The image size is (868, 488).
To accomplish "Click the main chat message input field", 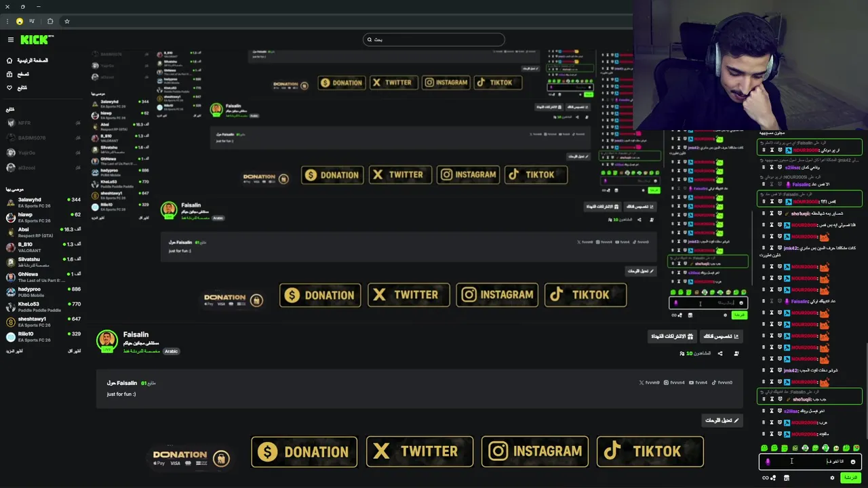I will pyautogui.click(x=810, y=462).
